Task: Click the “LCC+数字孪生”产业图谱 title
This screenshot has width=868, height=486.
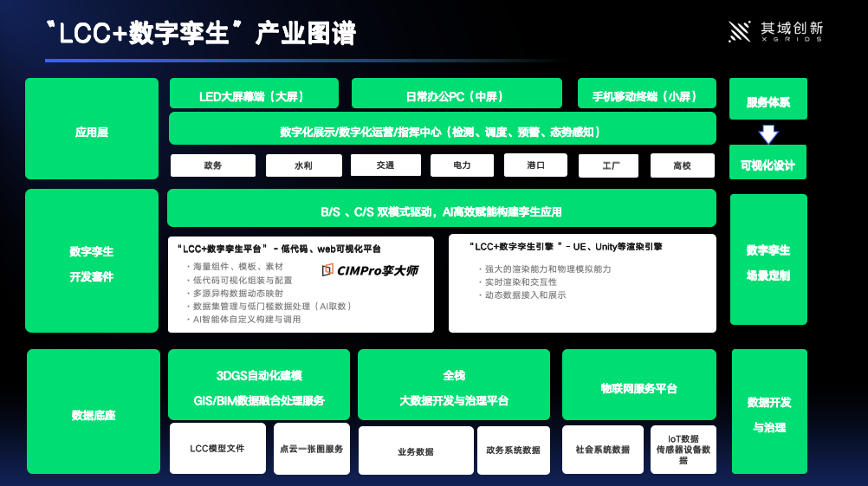Action: [200, 33]
